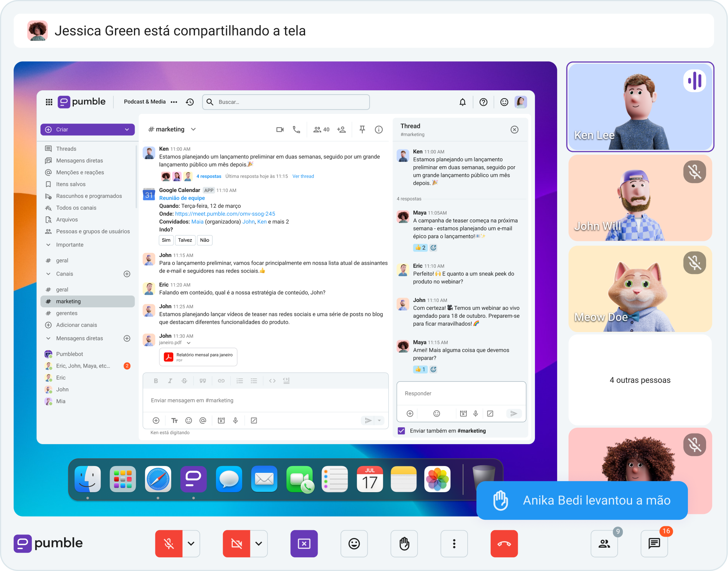The width and height of the screenshot is (728, 571).
Task: Turn on camera in call controls
Action: (236, 543)
